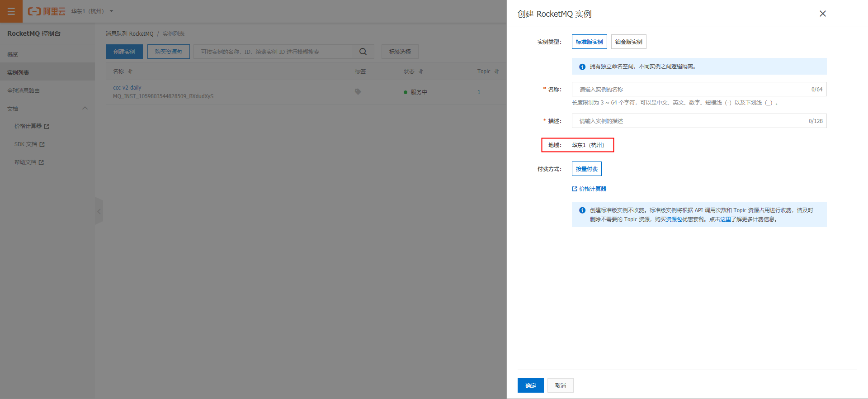This screenshot has width=868, height=399.
Task: Sort by Topic column
Action: pos(497,71)
